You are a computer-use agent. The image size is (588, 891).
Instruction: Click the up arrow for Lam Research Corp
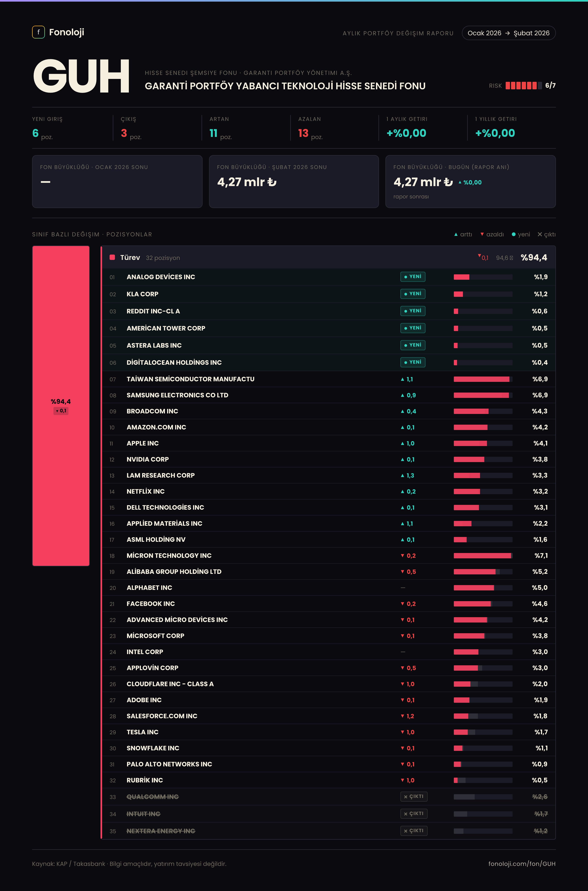point(402,476)
